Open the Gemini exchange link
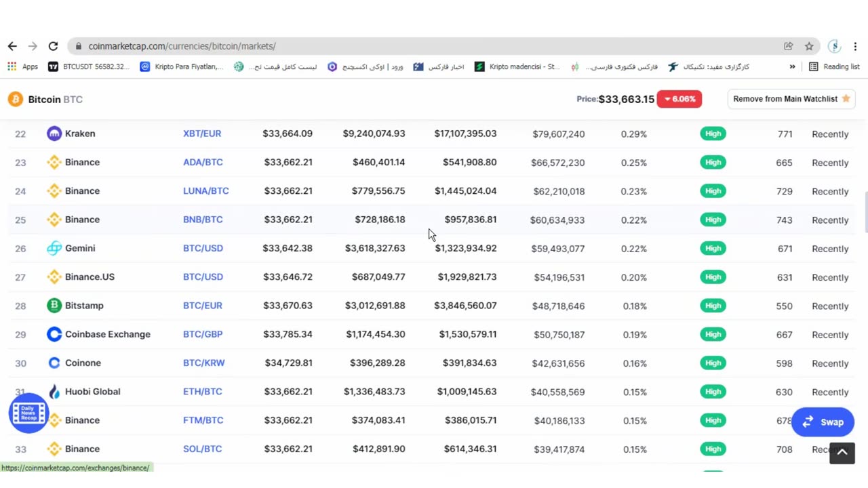This screenshot has height=488, width=868. coord(80,248)
